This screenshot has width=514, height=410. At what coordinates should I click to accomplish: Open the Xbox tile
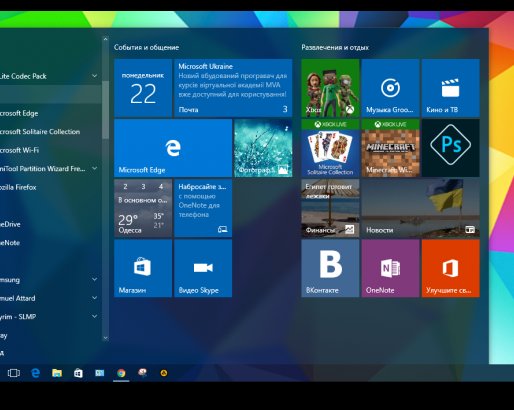pos(330,88)
